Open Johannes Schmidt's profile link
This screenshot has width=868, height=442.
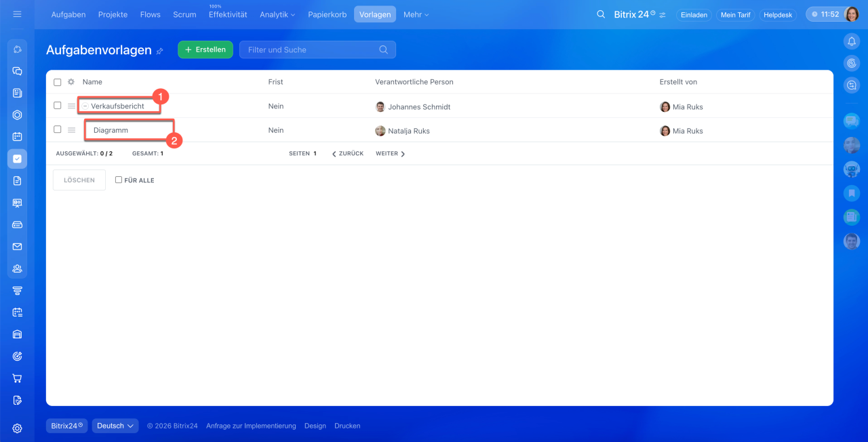[x=419, y=107]
